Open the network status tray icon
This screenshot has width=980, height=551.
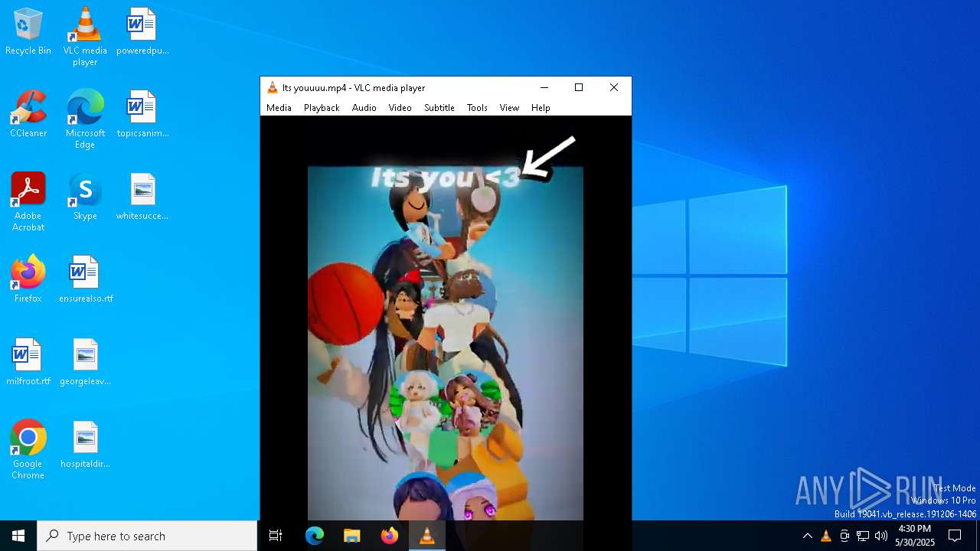click(863, 536)
